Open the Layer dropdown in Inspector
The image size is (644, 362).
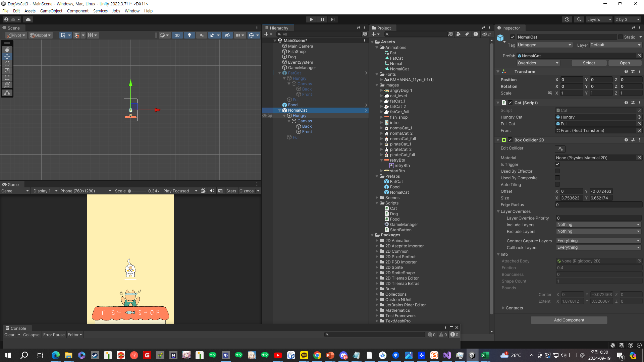pos(615,45)
